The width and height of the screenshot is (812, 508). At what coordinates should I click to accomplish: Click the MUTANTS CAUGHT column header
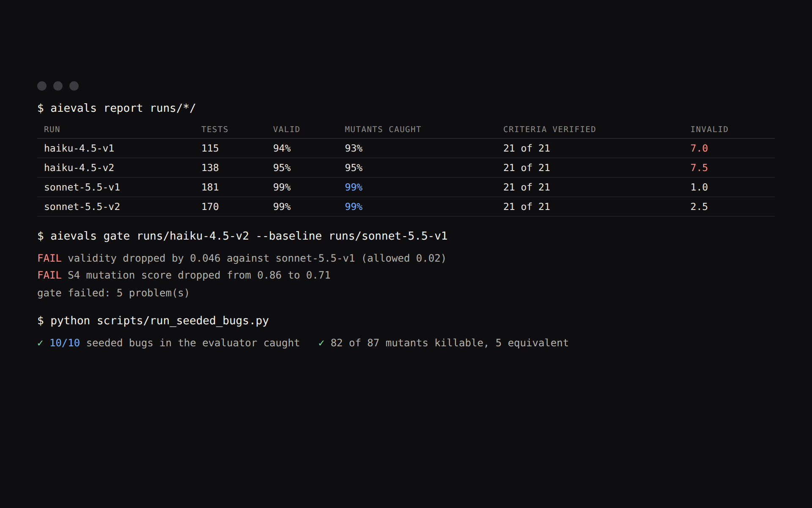coord(383,130)
